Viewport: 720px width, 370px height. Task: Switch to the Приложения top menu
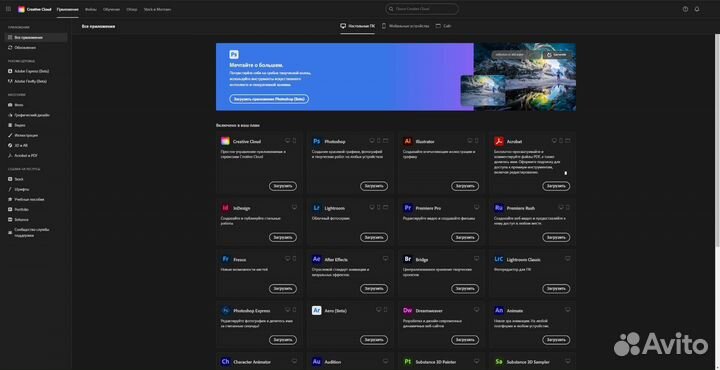tap(68, 9)
